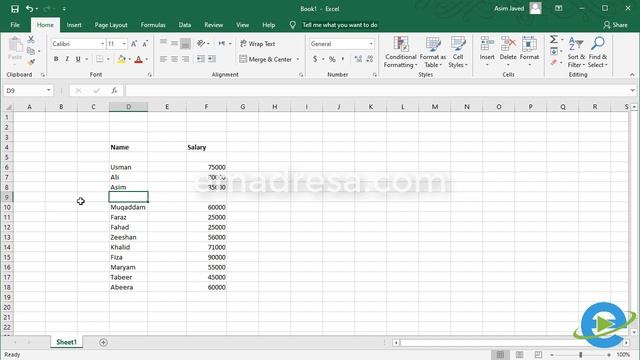640x360 pixels.
Task: Select the cell containing Muqaddam
Action: click(x=129, y=207)
